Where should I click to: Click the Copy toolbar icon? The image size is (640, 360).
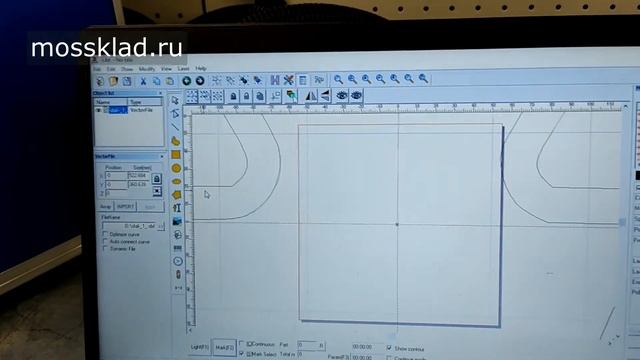pos(157,81)
